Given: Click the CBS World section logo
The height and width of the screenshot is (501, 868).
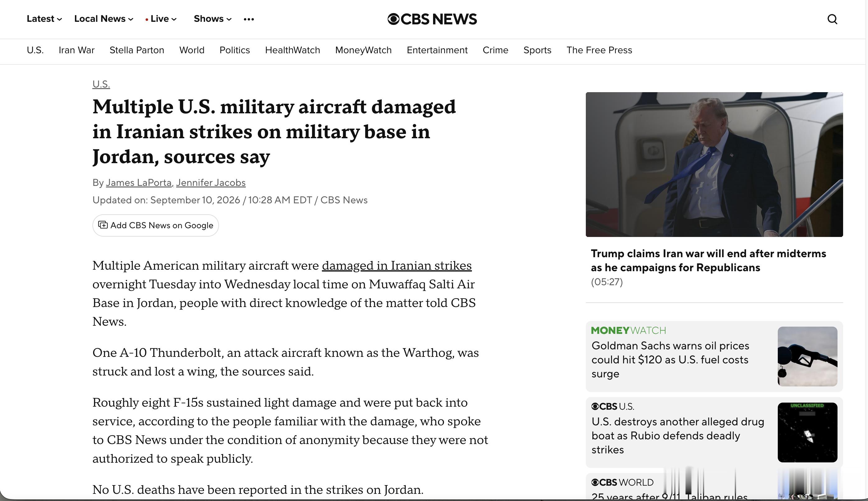Looking at the screenshot, I should (x=622, y=482).
